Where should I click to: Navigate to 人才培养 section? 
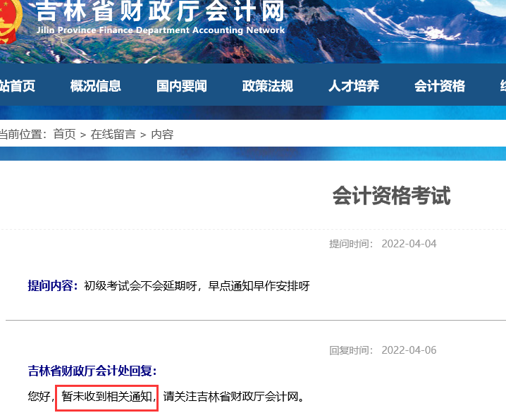354,86
